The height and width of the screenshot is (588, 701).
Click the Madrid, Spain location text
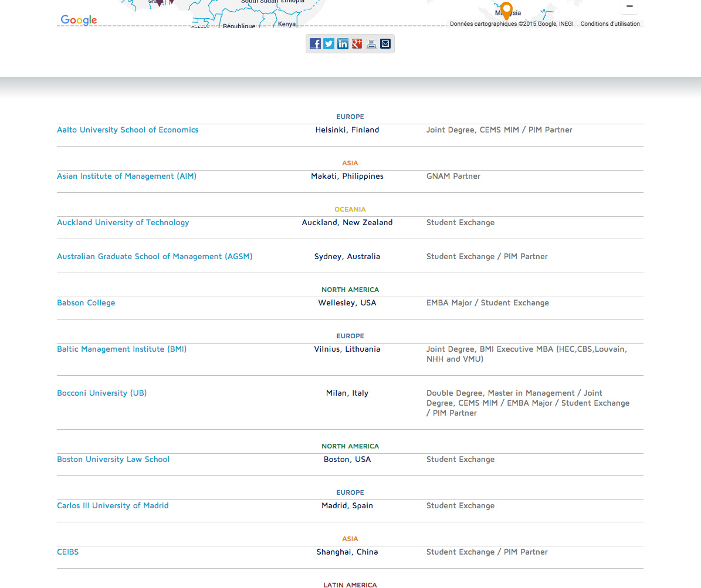[x=347, y=506]
